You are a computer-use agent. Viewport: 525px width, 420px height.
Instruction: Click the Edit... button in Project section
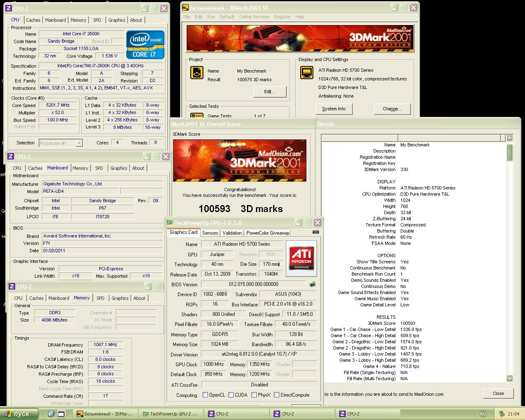pos(269,91)
